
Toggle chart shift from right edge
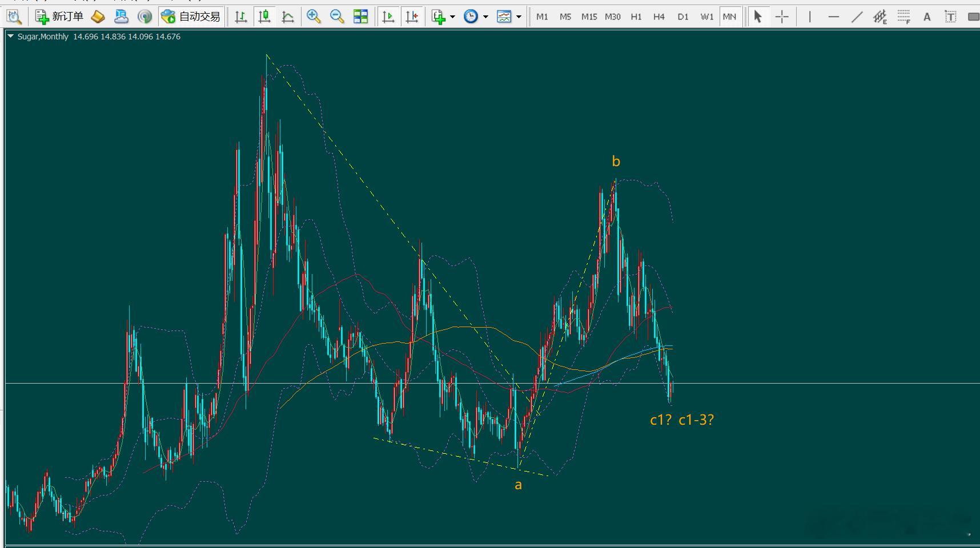(412, 17)
